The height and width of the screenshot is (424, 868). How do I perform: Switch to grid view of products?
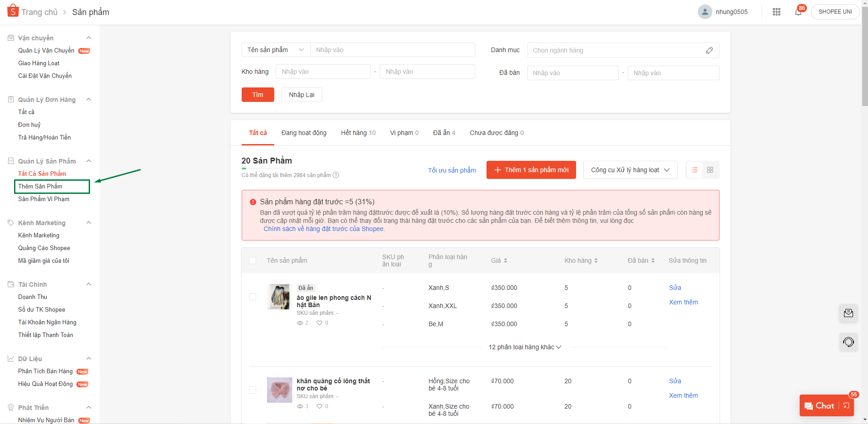(710, 170)
